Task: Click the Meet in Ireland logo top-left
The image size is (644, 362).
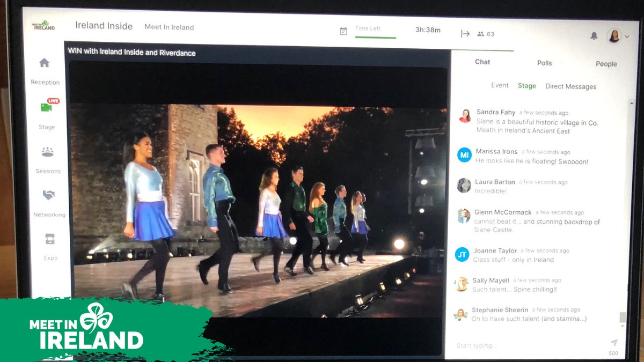Action: pos(43,25)
